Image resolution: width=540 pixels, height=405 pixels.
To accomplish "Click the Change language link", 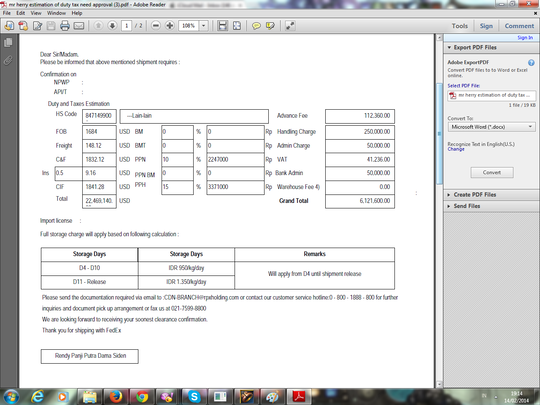I will 456,149.
